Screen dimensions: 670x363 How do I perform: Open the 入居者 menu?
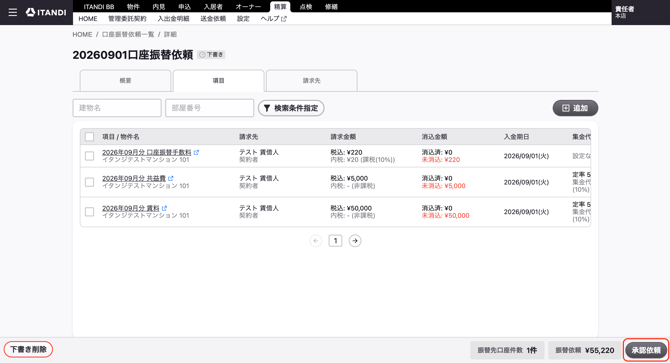coord(213,6)
